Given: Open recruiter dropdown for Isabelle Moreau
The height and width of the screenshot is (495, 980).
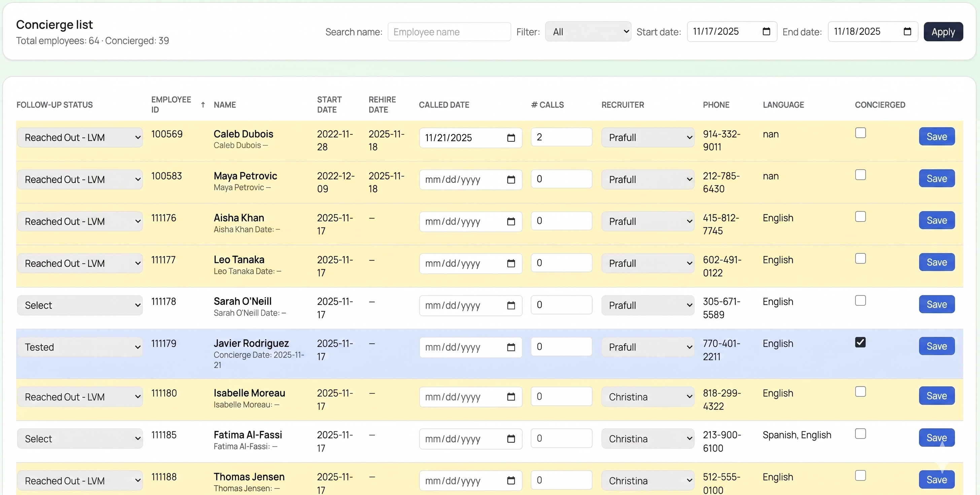Looking at the screenshot, I should [x=648, y=397].
